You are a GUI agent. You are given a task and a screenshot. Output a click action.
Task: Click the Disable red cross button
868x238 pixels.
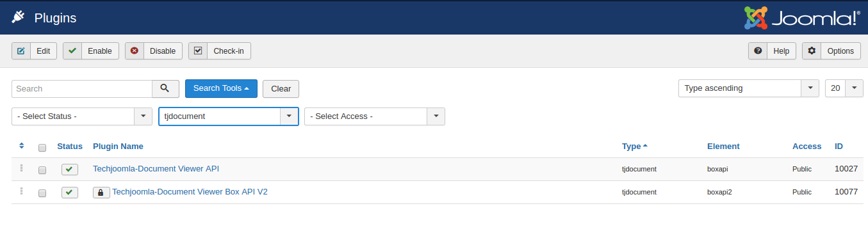[154, 51]
